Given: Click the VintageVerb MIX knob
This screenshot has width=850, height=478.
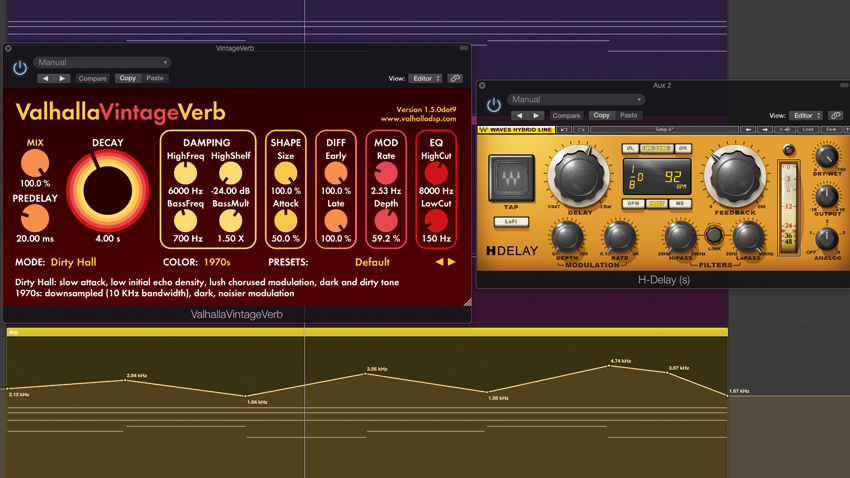Looking at the screenshot, I should click(35, 164).
